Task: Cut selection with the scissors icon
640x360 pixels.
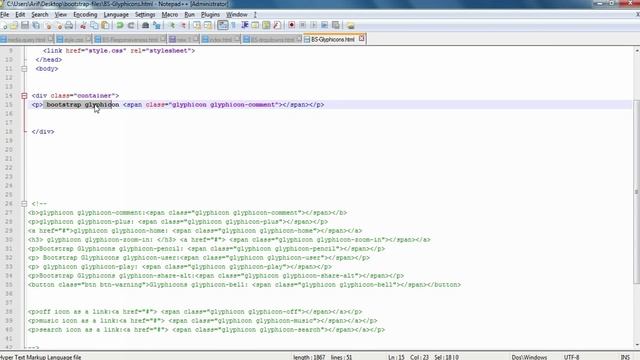Action: [83, 26]
